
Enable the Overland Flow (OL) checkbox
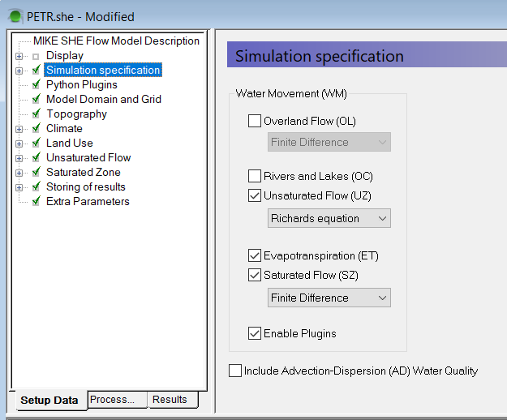pos(255,122)
